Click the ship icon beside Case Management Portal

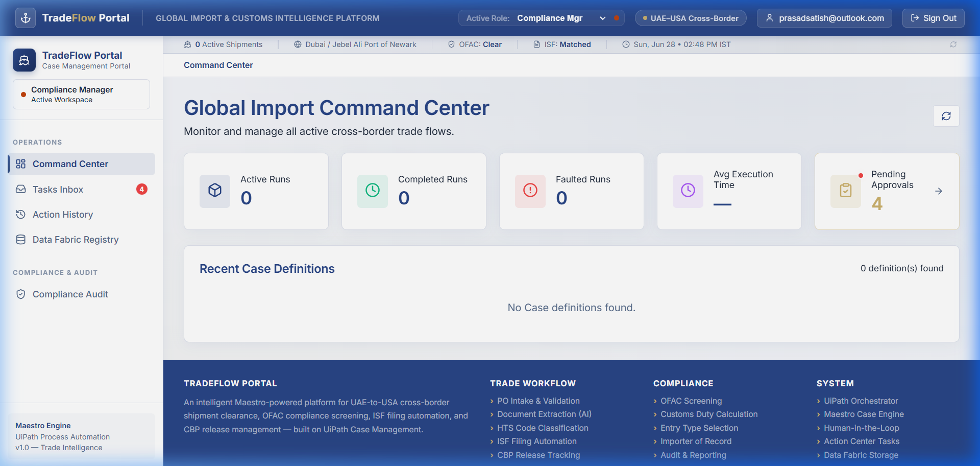(x=24, y=60)
